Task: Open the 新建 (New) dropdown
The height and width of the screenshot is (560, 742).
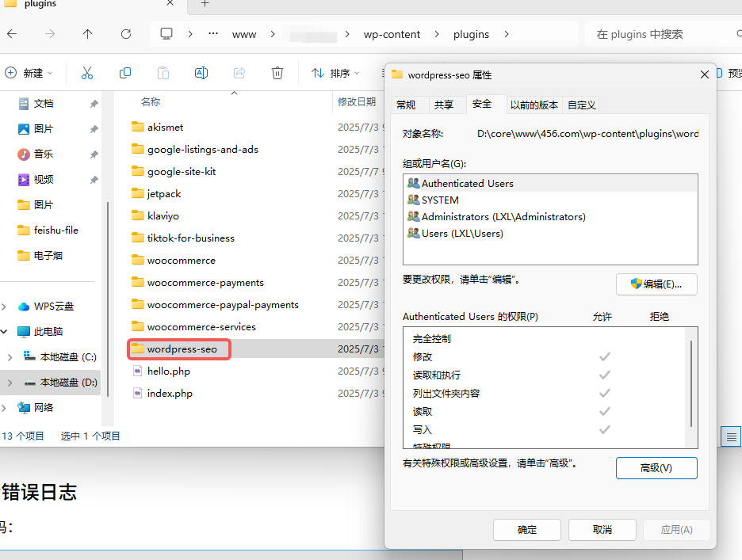Action: (x=30, y=72)
